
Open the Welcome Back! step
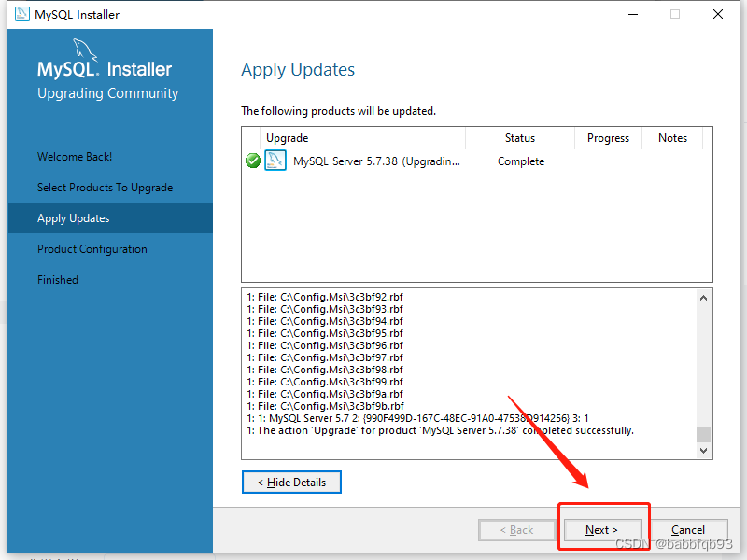pos(75,157)
